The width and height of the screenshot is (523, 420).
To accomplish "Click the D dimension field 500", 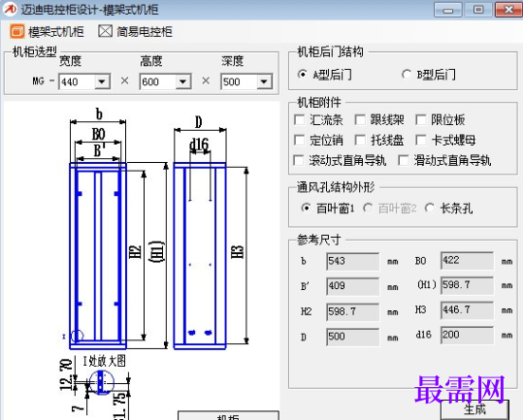I will coord(352,337).
